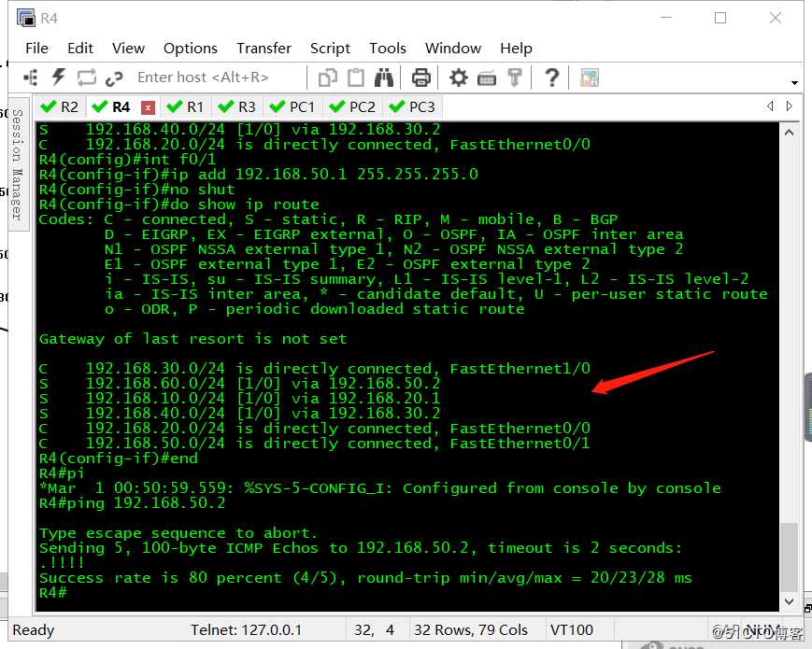
Task: Click the tab scroll left arrow
Action: tap(770, 106)
